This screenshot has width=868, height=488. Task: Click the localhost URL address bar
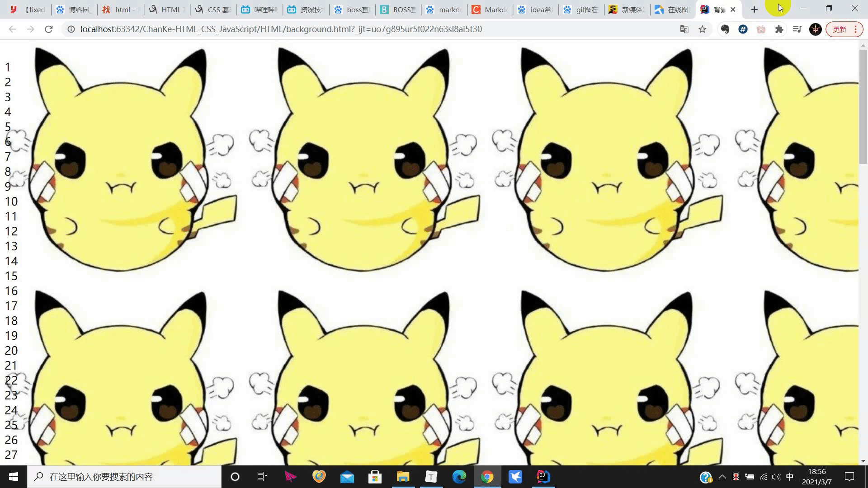tap(280, 29)
